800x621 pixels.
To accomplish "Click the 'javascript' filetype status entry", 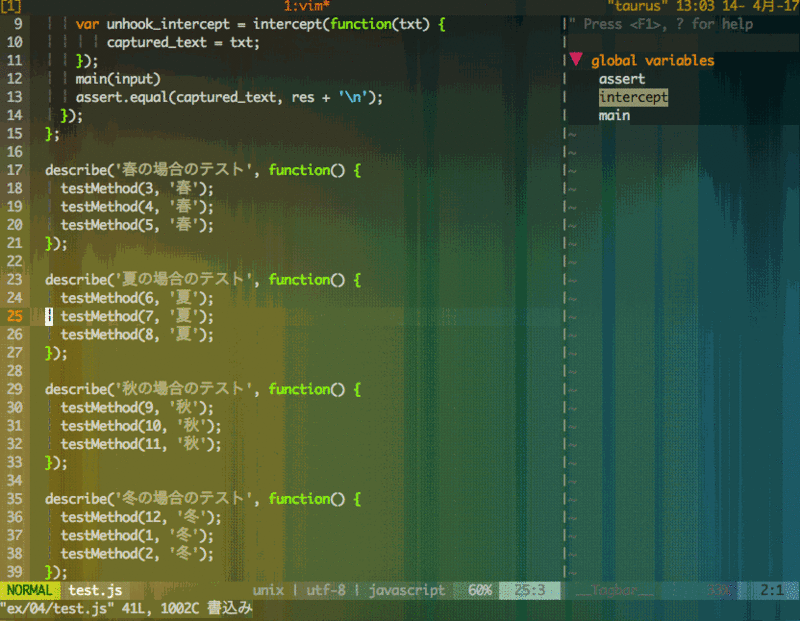I will (407, 590).
